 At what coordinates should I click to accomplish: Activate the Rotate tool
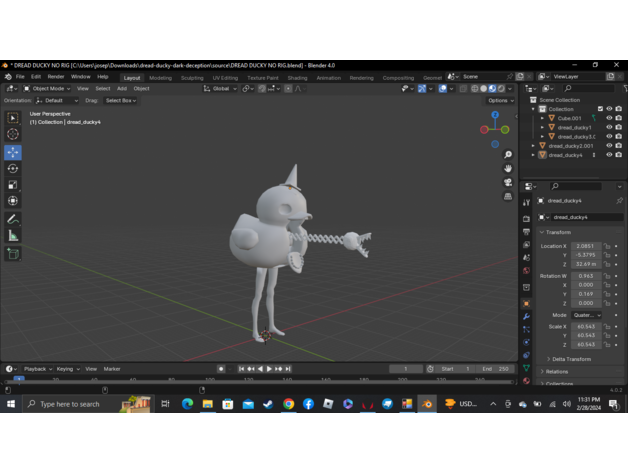[13, 169]
